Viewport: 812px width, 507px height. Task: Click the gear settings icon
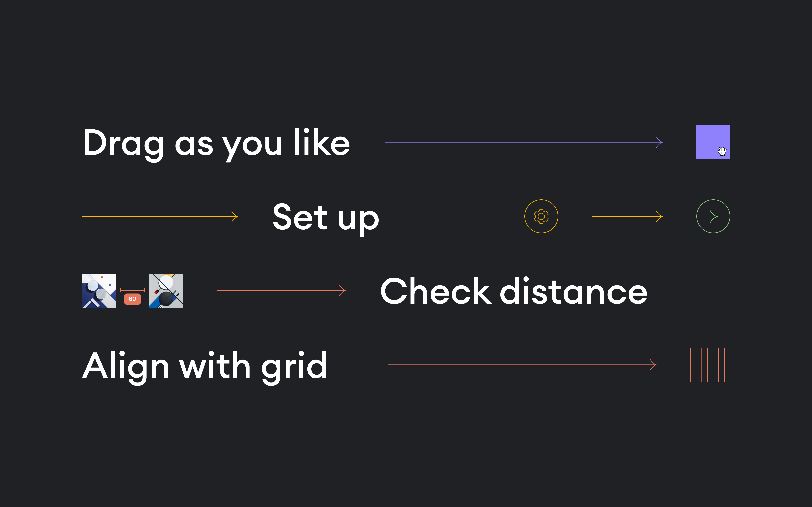[541, 216]
